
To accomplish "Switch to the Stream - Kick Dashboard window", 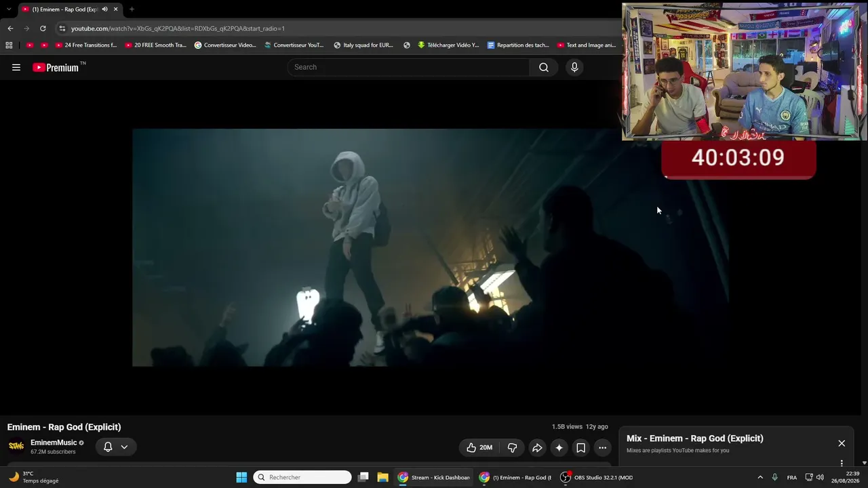I will [434, 477].
